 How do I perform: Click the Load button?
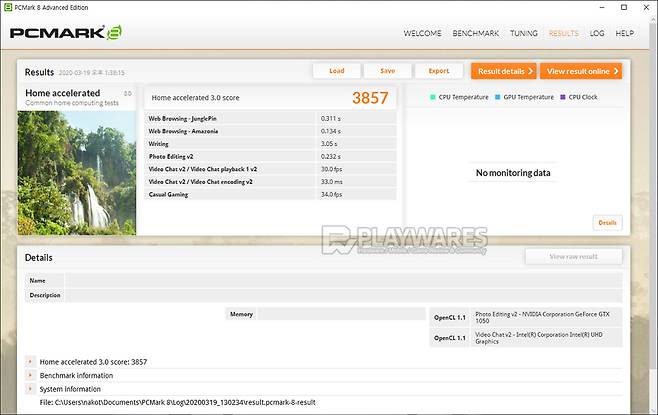coord(336,71)
